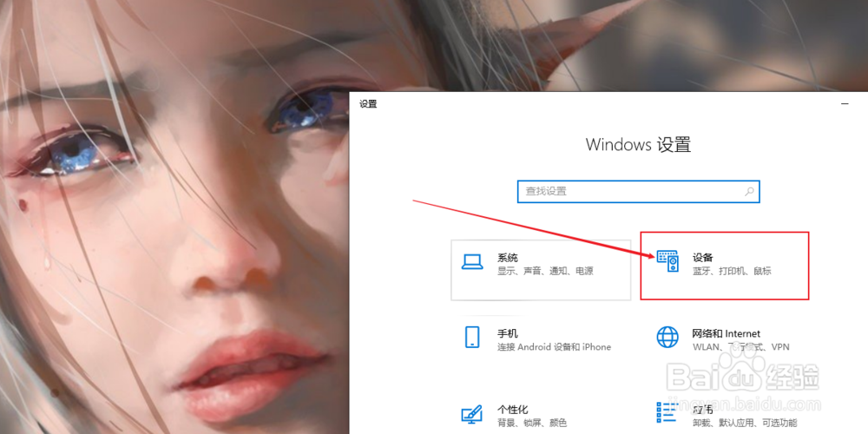Viewport: 868px width, 434px height.
Task: Minimize the 设置 window
Action: point(845,103)
